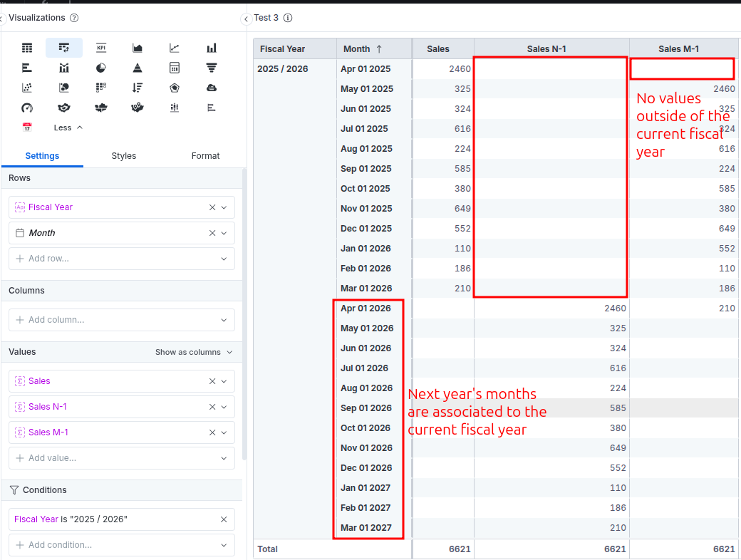Select the radar chart icon
The width and height of the screenshot is (741, 560).
pyautogui.click(x=175, y=88)
